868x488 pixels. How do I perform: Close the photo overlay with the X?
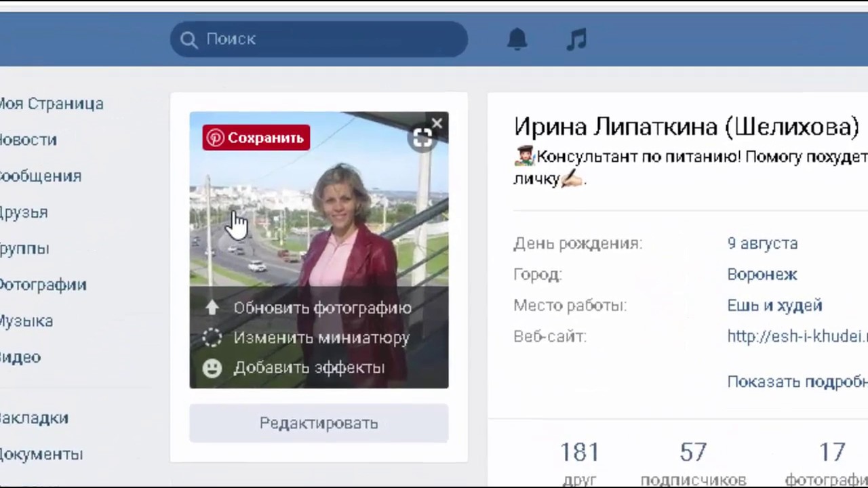point(437,123)
